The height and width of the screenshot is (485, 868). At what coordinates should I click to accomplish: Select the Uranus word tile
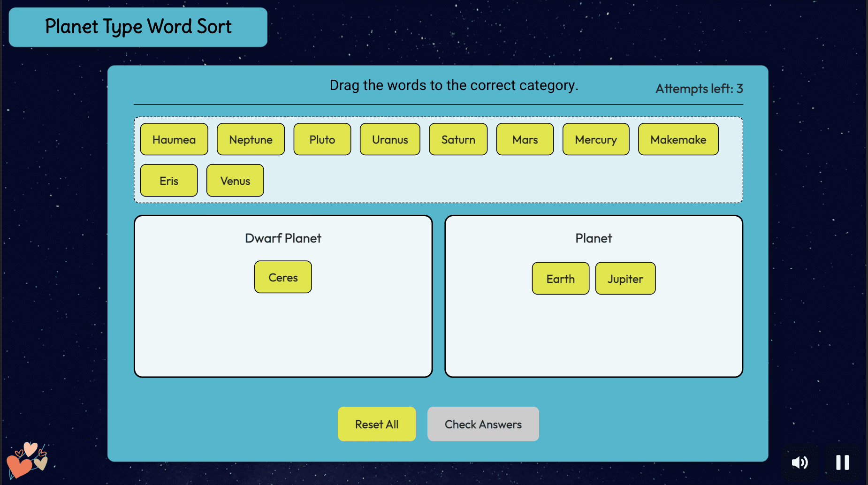[x=389, y=139]
